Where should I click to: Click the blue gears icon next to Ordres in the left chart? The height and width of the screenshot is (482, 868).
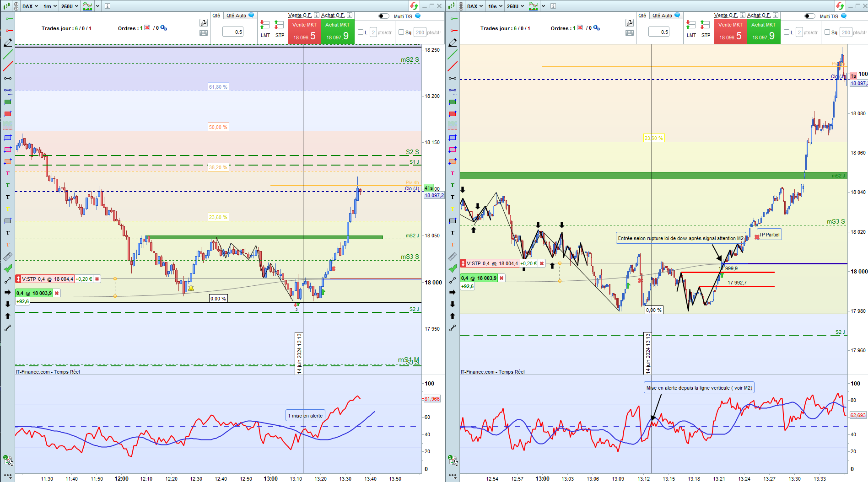(x=163, y=28)
